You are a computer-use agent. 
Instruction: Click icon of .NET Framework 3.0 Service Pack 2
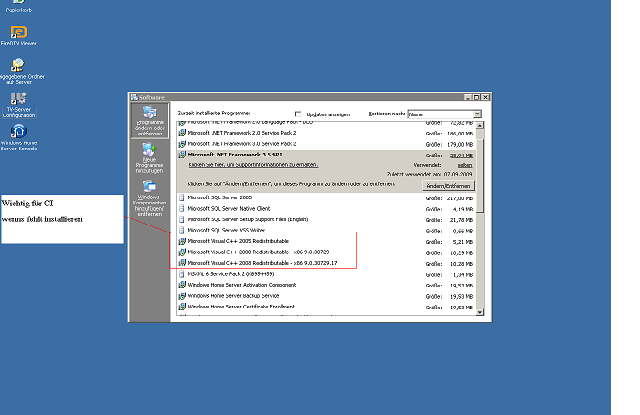[x=182, y=144]
